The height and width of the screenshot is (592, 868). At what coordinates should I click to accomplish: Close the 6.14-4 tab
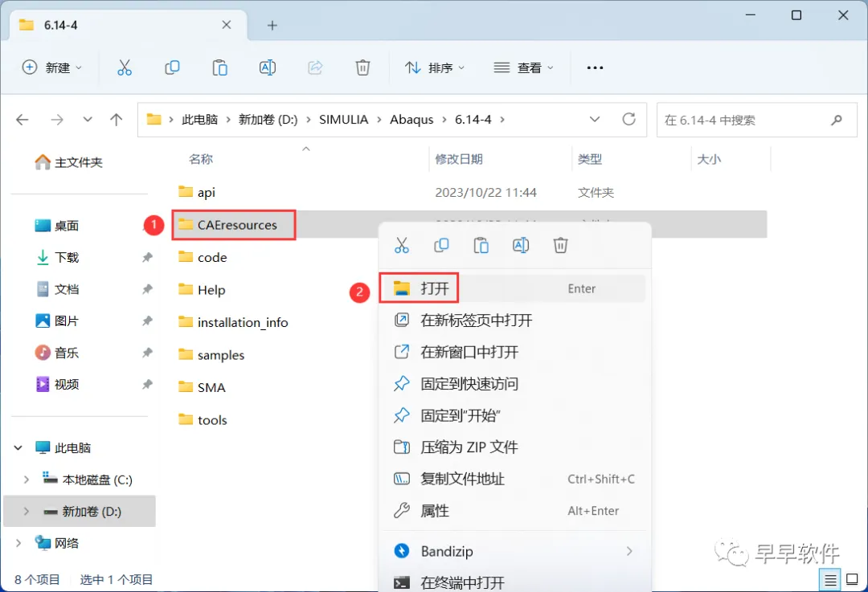pyautogui.click(x=227, y=25)
